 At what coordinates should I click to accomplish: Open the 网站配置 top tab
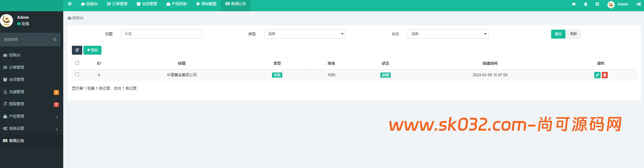[x=206, y=4]
